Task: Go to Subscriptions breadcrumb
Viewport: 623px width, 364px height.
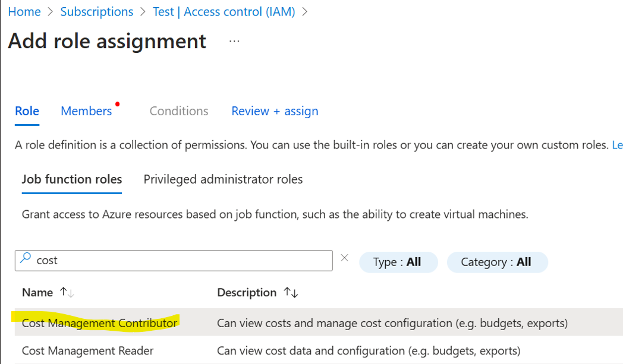Action: click(96, 12)
